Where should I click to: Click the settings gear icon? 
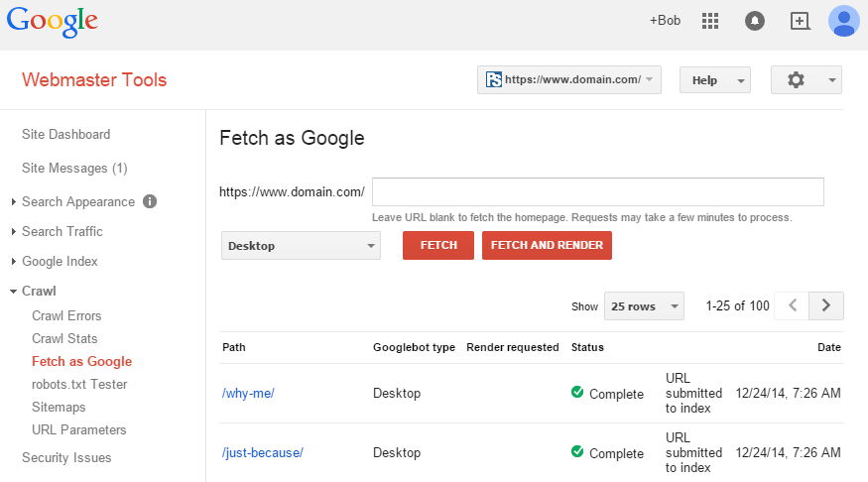[796, 80]
